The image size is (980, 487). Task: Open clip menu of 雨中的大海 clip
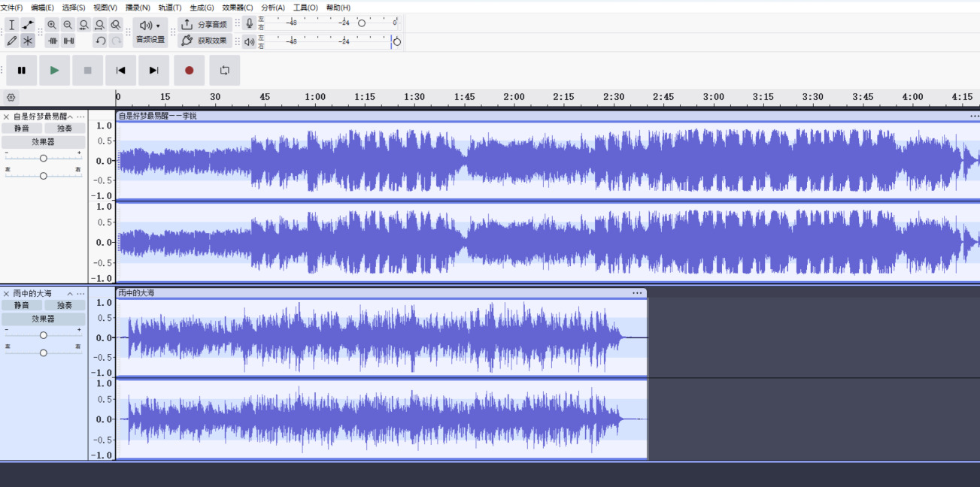tap(637, 293)
